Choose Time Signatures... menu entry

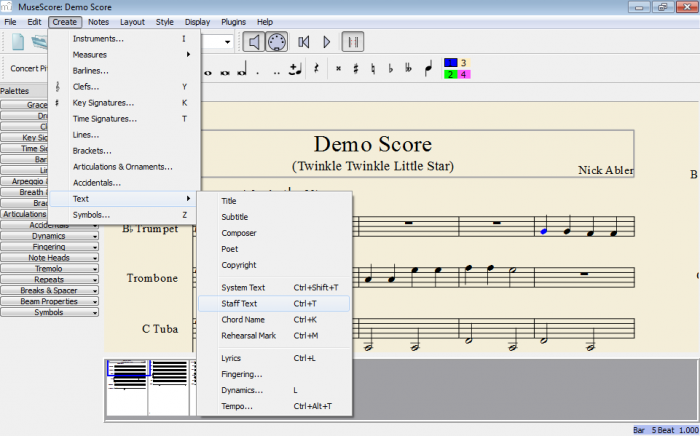124,119
